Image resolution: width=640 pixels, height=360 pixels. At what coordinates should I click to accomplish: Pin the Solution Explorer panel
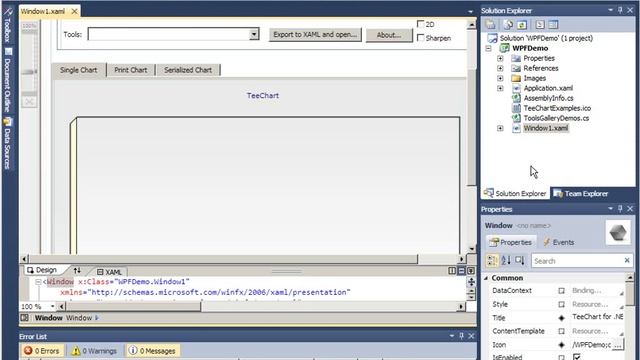point(620,10)
